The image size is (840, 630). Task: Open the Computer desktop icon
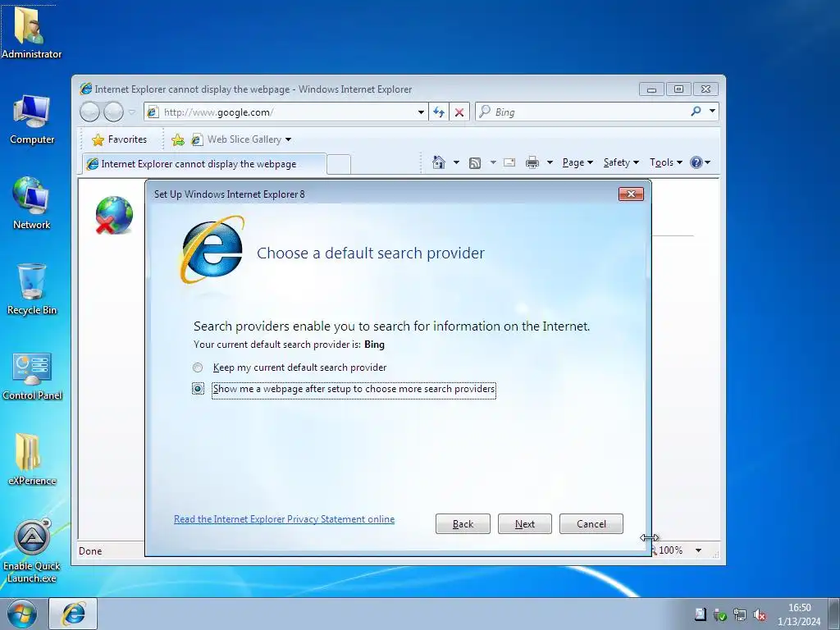(x=32, y=120)
